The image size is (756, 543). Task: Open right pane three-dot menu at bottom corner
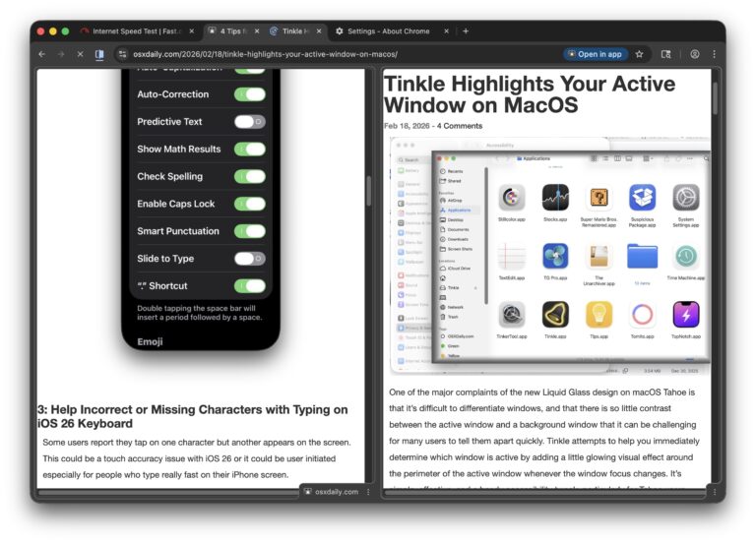coord(715,492)
